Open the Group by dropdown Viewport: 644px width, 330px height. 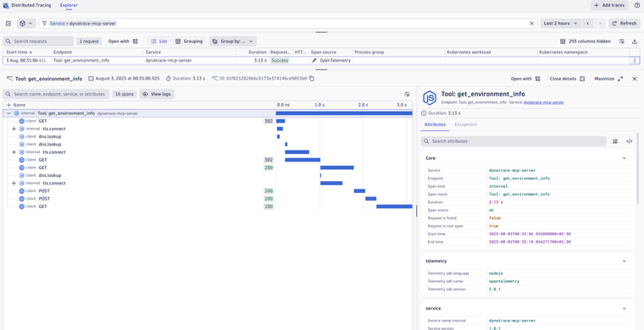(233, 41)
